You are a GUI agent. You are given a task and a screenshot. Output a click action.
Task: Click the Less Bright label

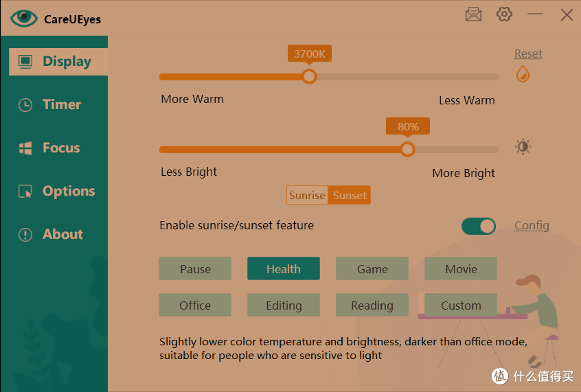tap(189, 172)
